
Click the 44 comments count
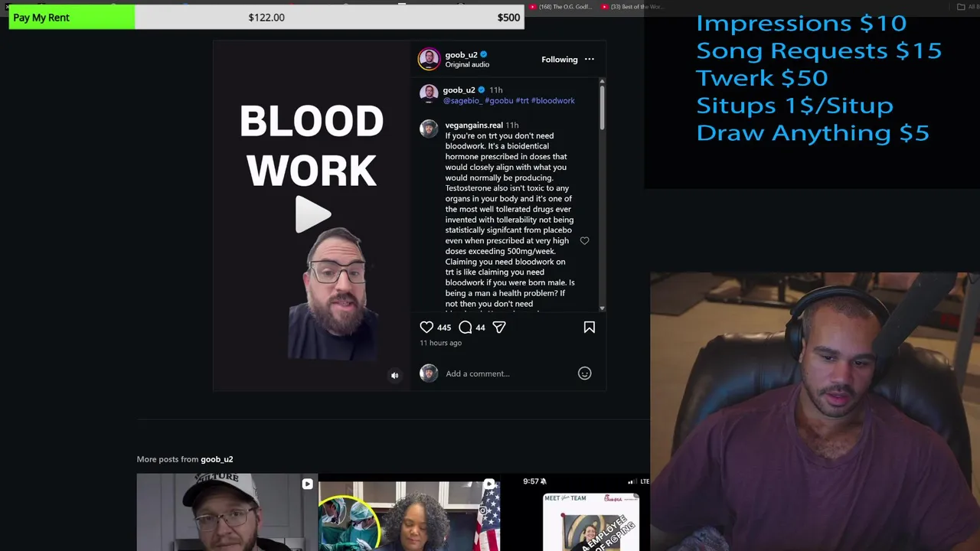click(480, 328)
